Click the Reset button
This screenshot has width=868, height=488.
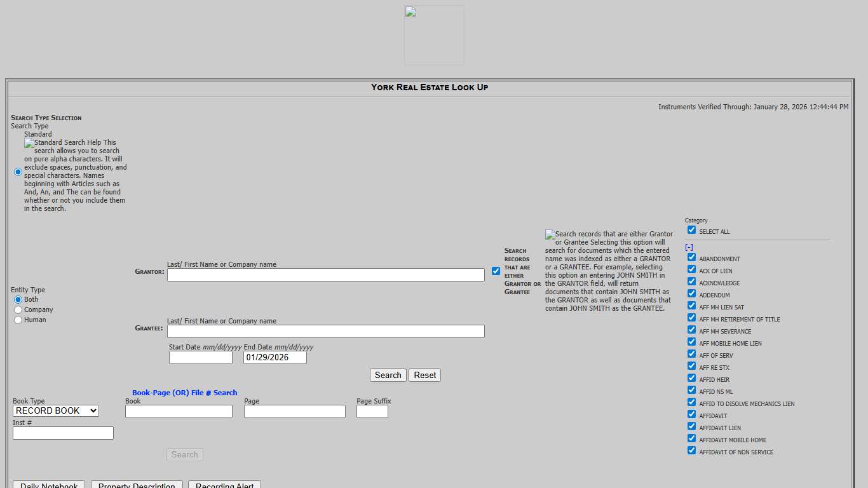tap(424, 375)
